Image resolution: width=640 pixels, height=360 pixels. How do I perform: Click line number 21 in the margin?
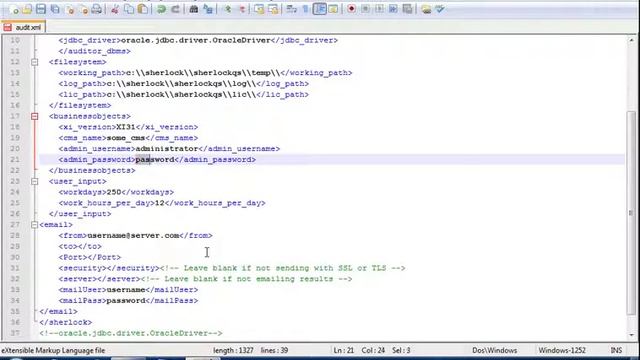coord(15,160)
